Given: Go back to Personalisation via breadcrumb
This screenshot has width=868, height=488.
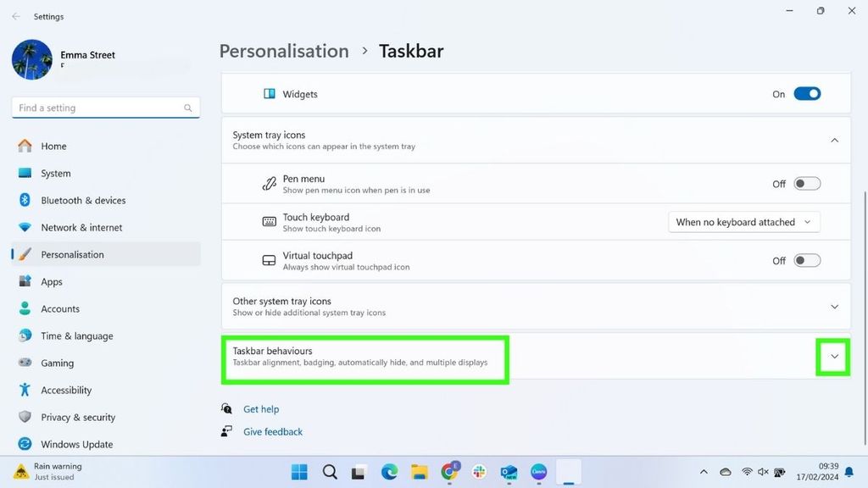Looking at the screenshot, I should (284, 51).
